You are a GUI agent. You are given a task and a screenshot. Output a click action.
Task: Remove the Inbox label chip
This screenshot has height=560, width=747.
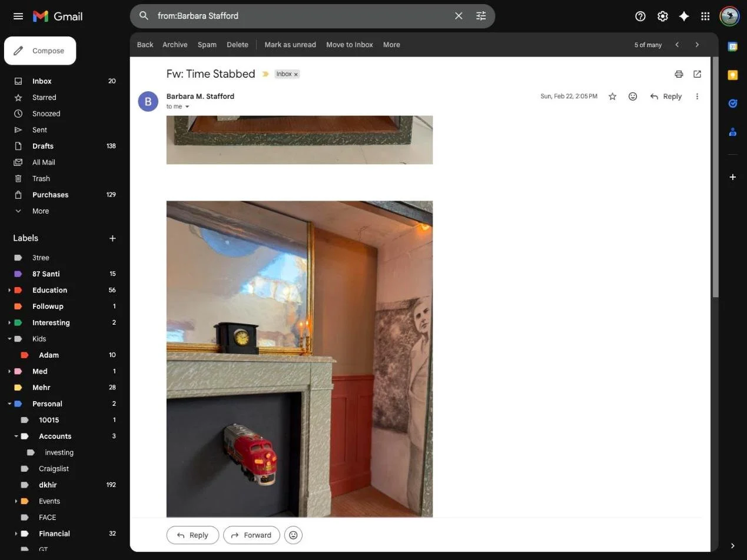tap(296, 74)
